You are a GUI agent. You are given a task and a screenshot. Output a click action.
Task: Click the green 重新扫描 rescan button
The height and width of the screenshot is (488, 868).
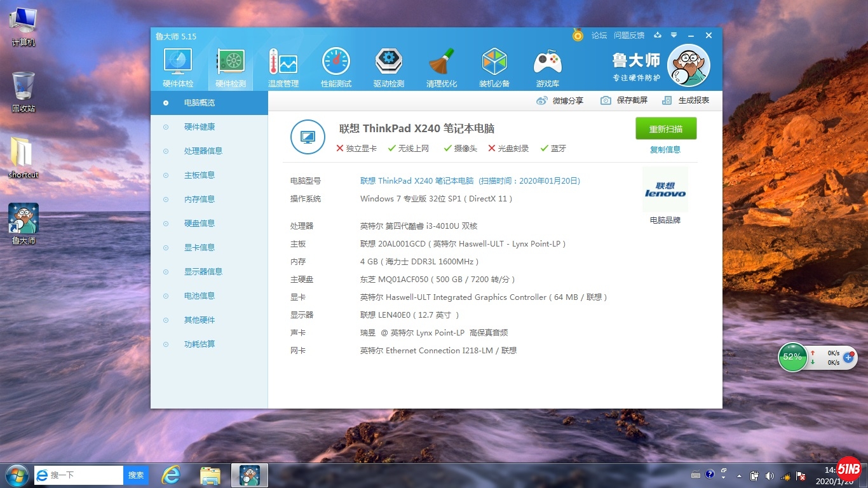click(666, 129)
